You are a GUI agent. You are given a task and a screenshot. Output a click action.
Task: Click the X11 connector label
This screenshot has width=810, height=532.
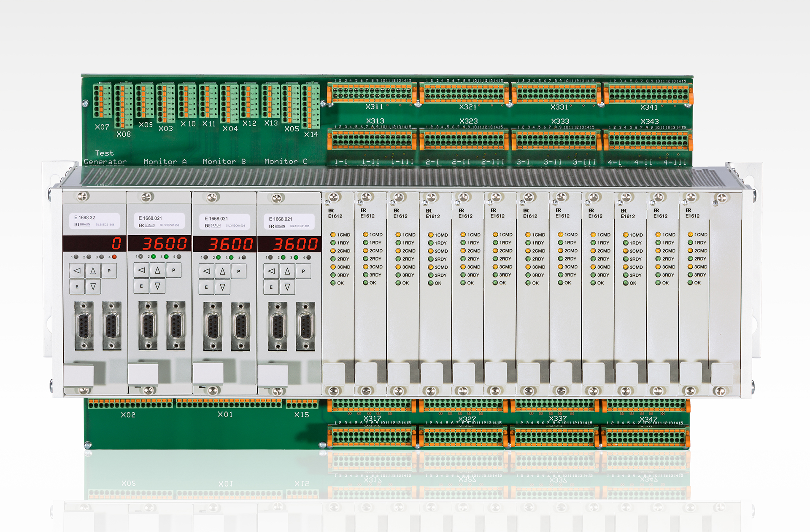209,124
